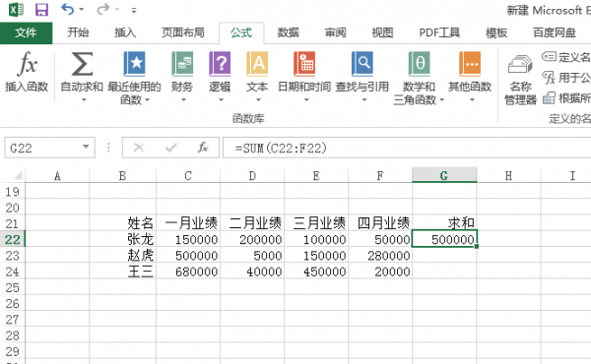This screenshot has height=364, width=591.
Task: Click the Define Name (定义名称) icon
Action: pyautogui.click(x=549, y=57)
